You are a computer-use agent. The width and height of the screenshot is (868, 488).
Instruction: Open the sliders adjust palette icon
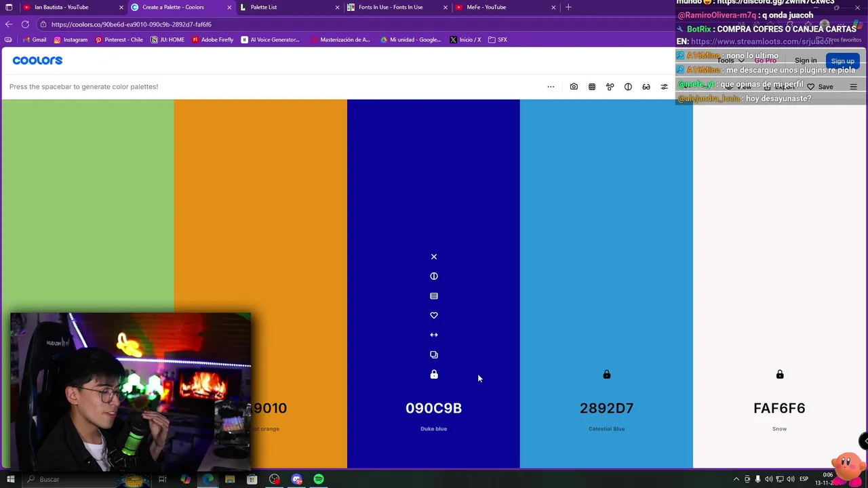[x=665, y=87]
